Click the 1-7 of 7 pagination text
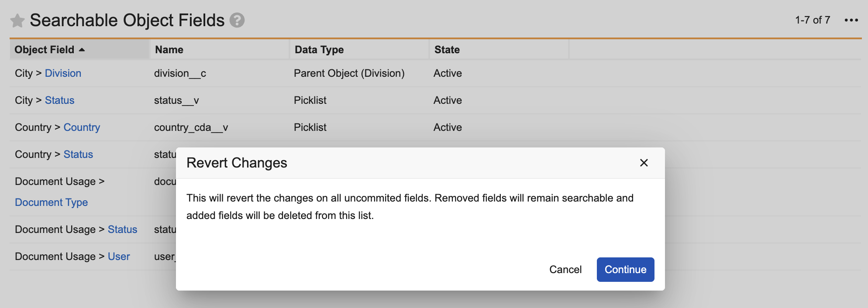This screenshot has height=308, width=868. click(812, 20)
